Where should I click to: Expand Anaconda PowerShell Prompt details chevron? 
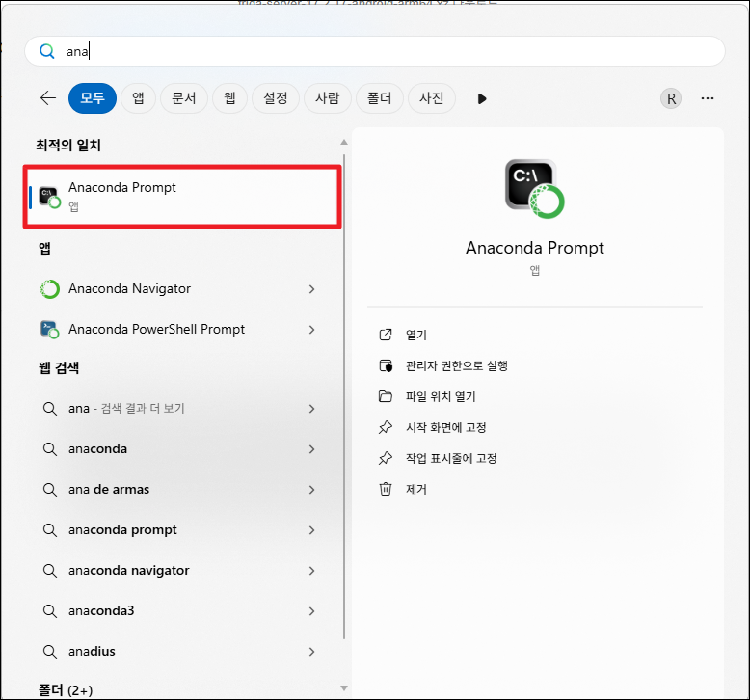pos(311,329)
